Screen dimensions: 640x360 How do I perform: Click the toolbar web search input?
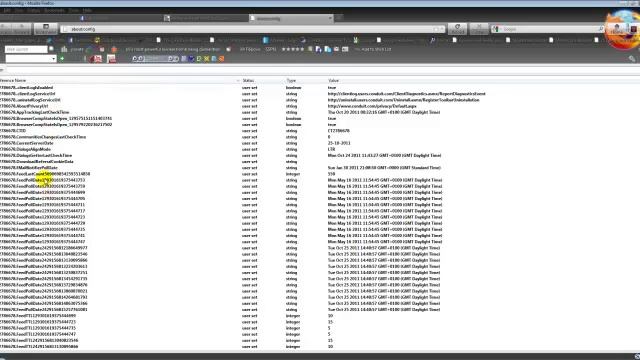(x=26, y=49)
